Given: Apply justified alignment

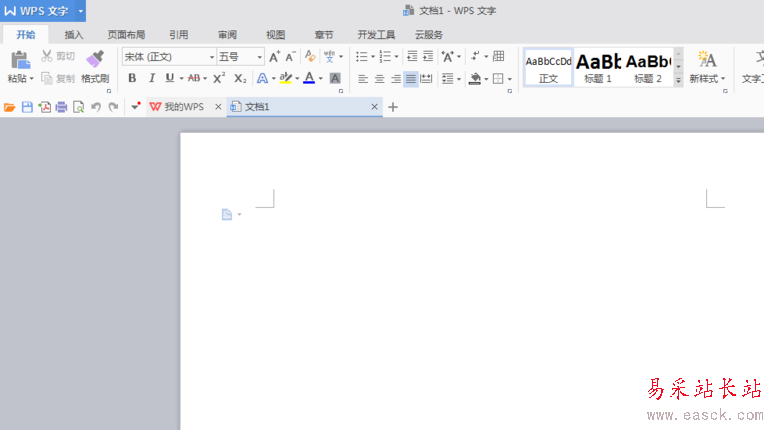Looking at the screenshot, I should tap(411, 78).
